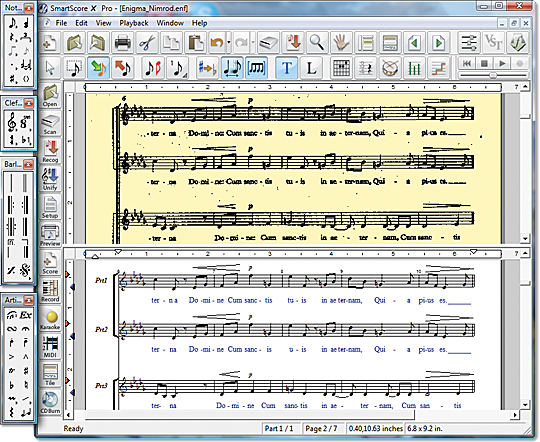Click the Karaoke yellow ball icon
540x442 pixels.
(50, 319)
